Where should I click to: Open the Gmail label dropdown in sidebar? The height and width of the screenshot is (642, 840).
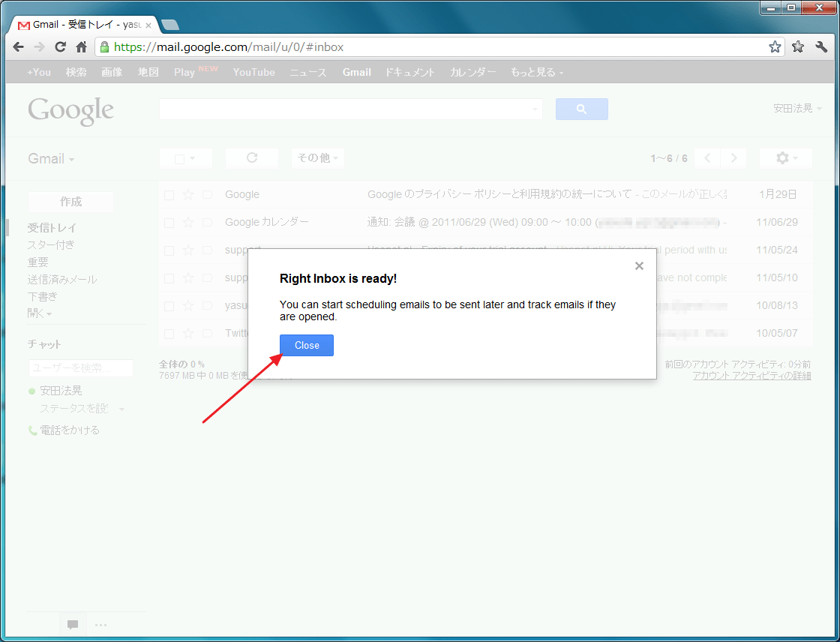[51, 159]
